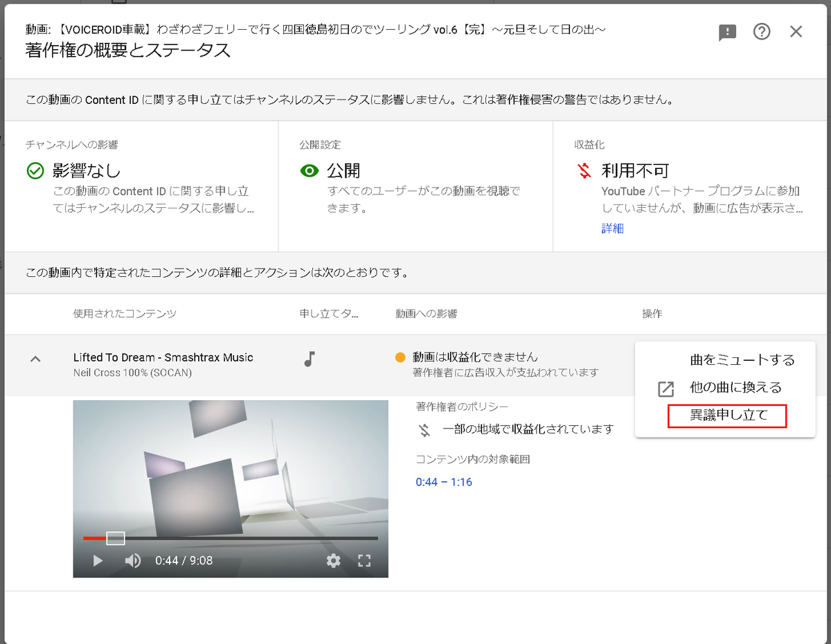Viewport: 831px width, 644px height.
Task: Click 著作権の概要とステータス heading
Action: click(128, 50)
